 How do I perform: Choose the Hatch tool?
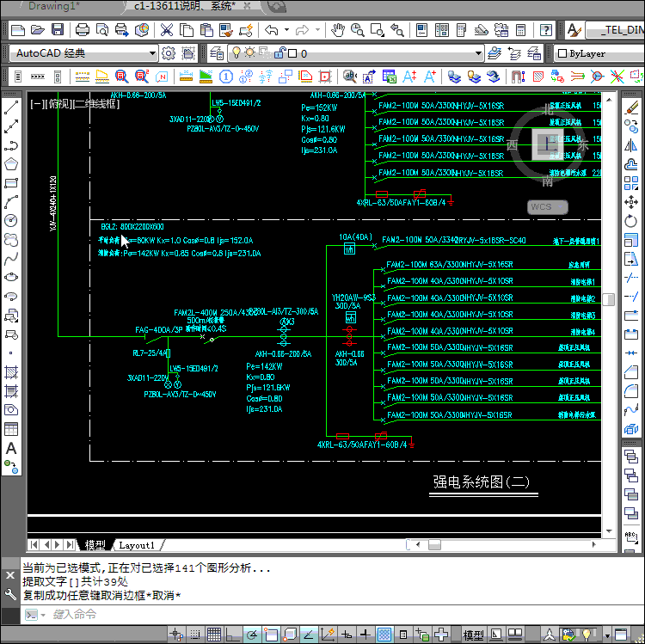[x=11, y=372]
